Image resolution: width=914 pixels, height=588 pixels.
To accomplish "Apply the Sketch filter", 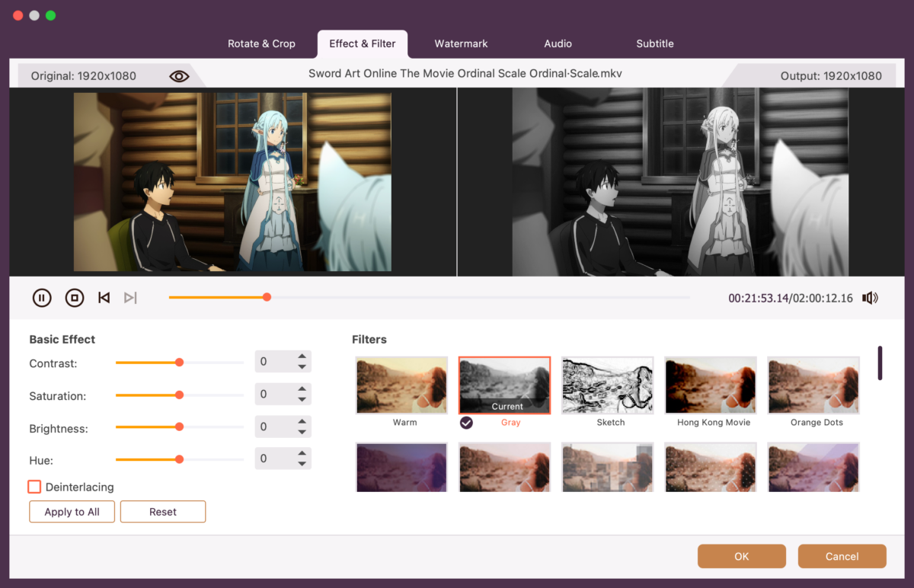I will pyautogui.click(x=608, y=385).
